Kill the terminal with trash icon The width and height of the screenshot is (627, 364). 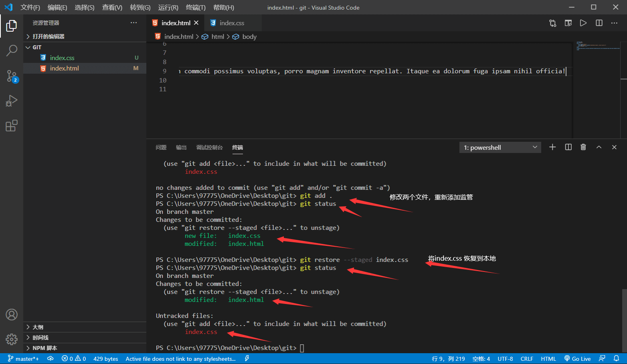pos(583,147)
